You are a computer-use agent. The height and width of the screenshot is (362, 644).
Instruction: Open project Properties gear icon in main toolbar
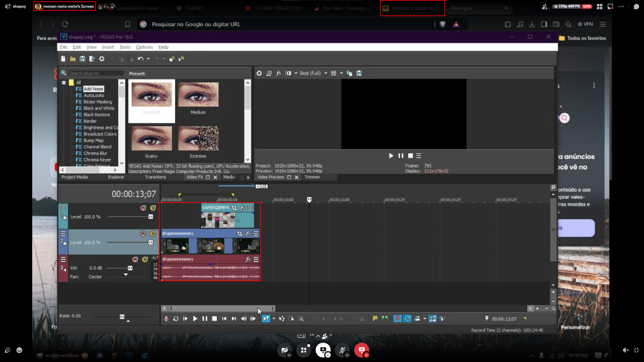click(102, 59)
